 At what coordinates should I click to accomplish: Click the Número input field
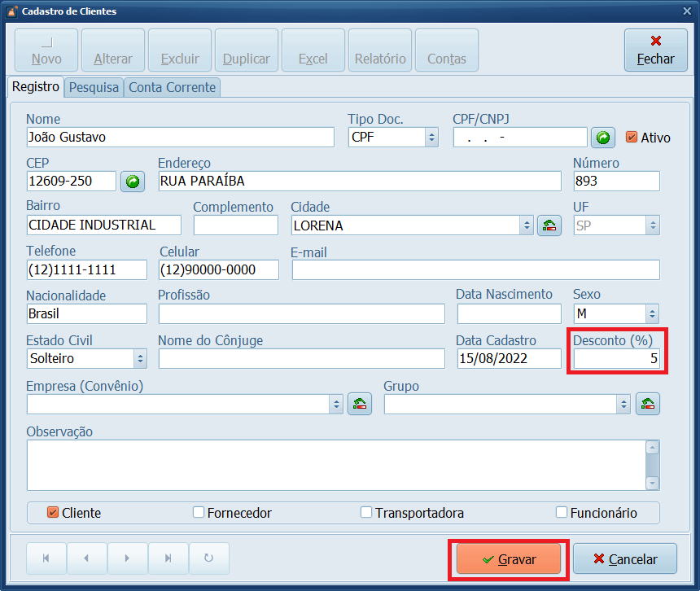click(616, 182)
